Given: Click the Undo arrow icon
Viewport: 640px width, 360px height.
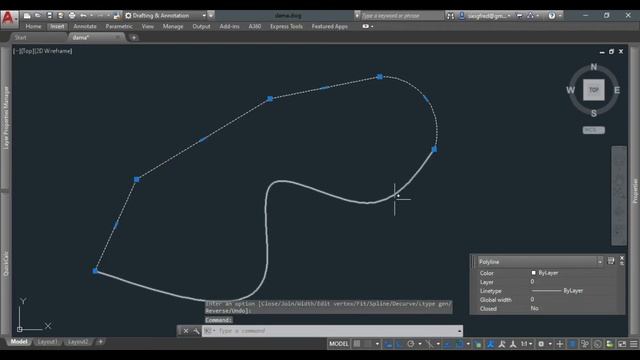Looking at the screenshot, I should pyautogui.click(x=83, y=16).
